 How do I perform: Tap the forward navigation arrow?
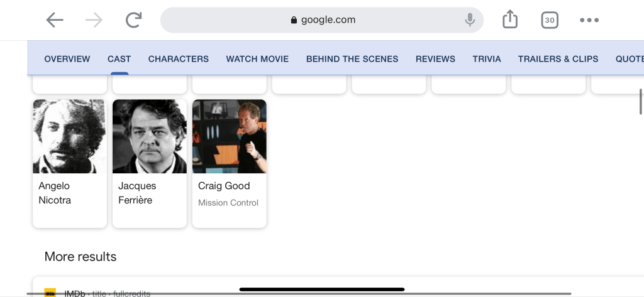pyautogui.click(x=94, y=20)
